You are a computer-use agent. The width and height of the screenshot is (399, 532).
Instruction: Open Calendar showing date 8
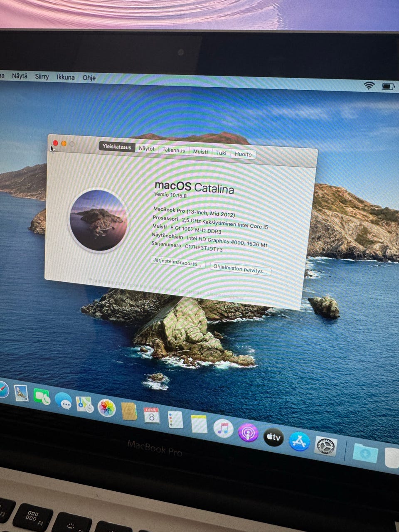(152, 415)
